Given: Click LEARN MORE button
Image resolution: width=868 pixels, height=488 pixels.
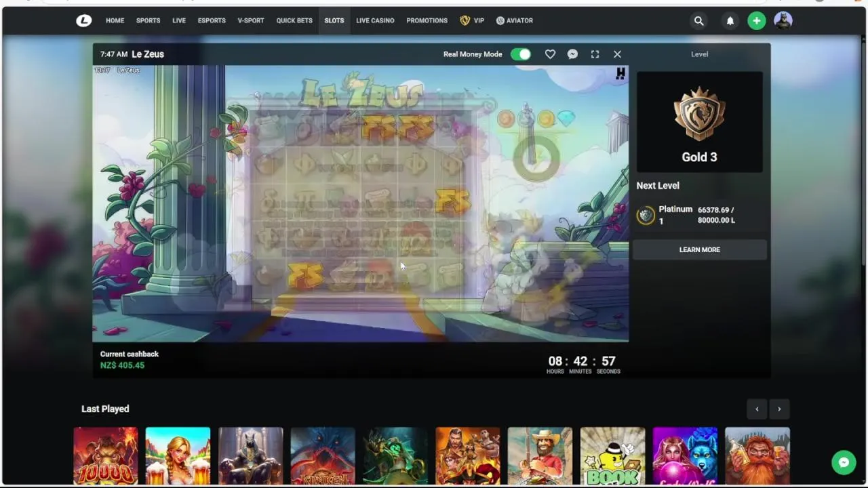Looking at the screenshot, I should (x=700, y=250).
